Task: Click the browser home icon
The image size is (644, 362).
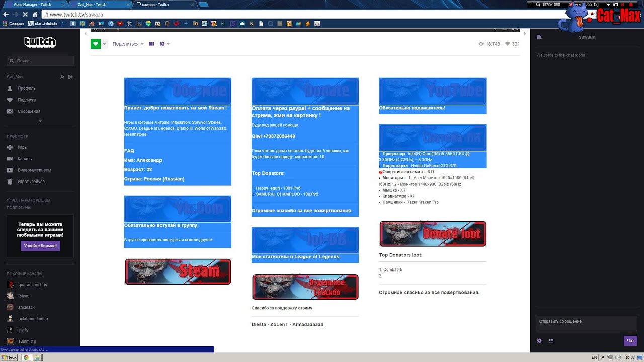Action: (35, 15)
